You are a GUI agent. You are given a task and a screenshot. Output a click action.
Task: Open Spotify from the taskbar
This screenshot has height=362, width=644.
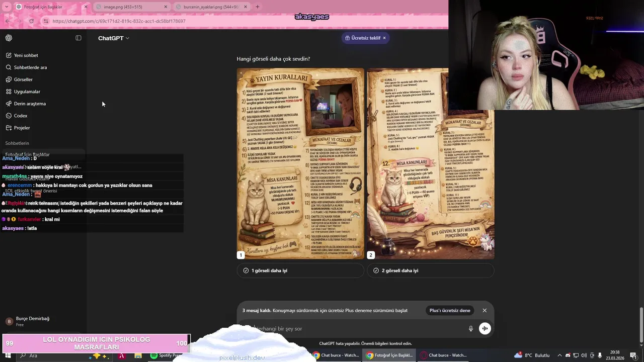coord(165,355)
